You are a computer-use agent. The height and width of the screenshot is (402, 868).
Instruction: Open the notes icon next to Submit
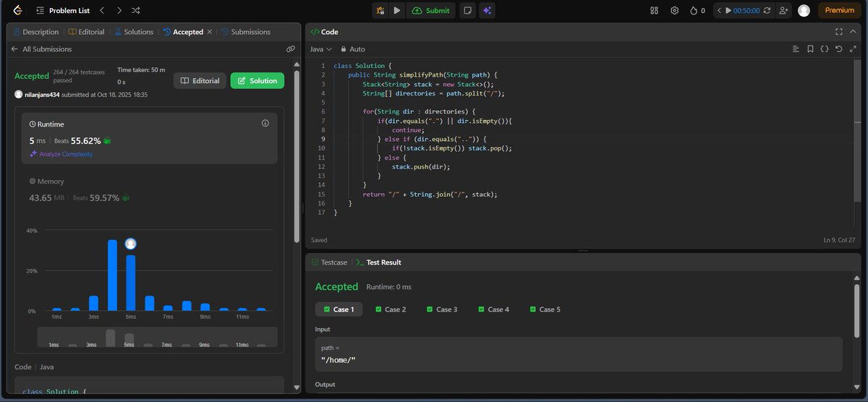468,11
